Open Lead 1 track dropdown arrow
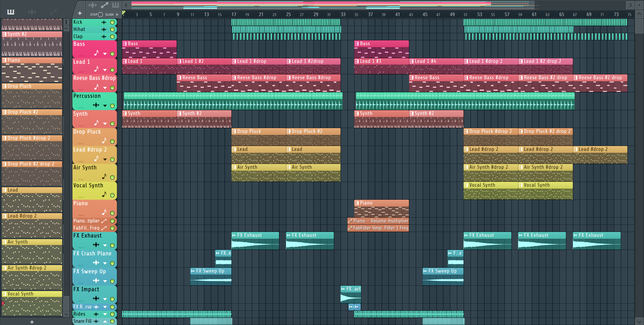Image resolution: width=644 pixels, height=325 pixels. pyautogui.click(x=105, y=70)
